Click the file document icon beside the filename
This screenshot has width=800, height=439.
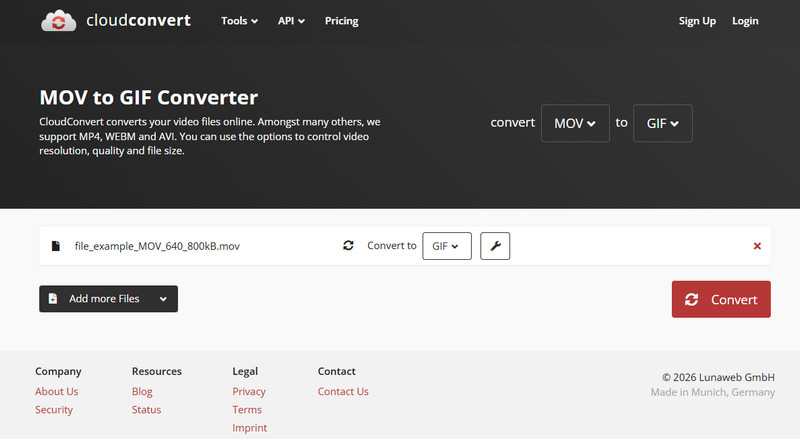pyautogui.click(x=56, y=246)
